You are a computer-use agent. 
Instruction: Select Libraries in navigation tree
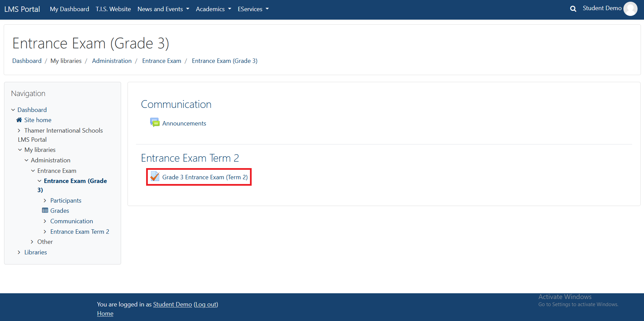[36, 252]
